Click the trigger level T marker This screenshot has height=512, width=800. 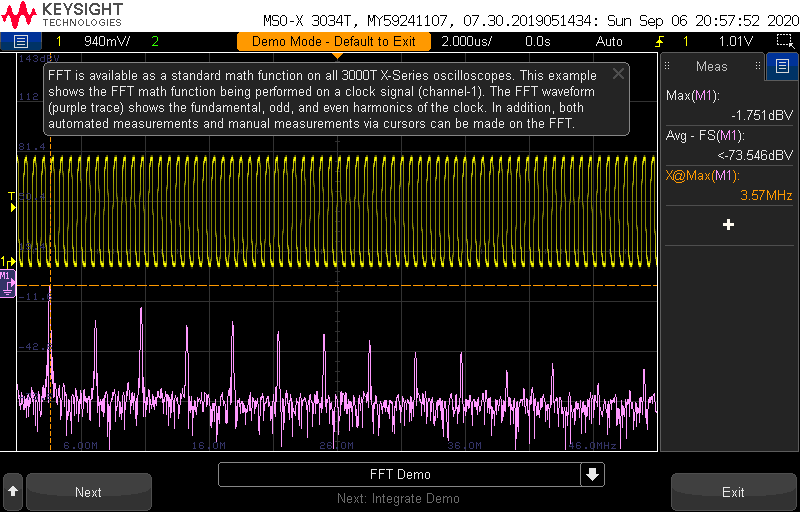[x=11, y=195]
